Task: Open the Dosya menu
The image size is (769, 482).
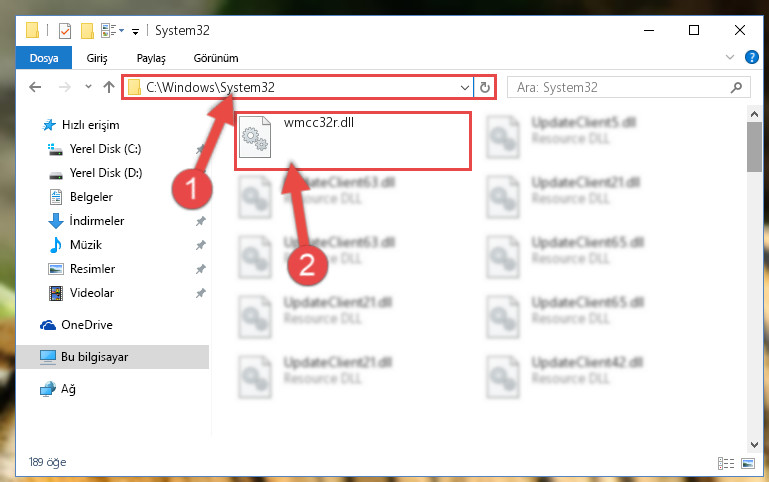Action: [x=44, y=58]
